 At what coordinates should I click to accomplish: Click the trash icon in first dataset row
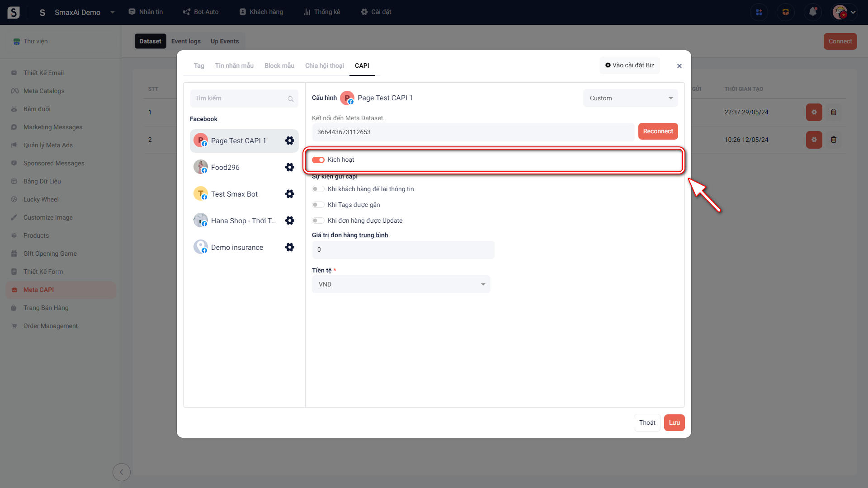click(x=834, y=112)
